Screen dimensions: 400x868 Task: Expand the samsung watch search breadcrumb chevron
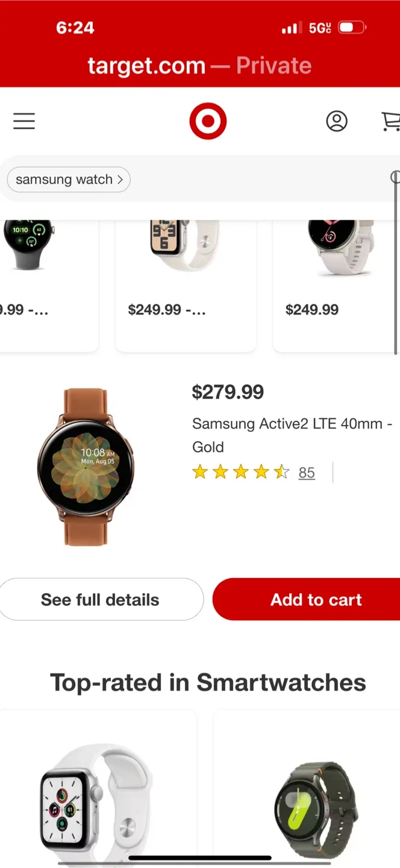[x=119, y=179]
